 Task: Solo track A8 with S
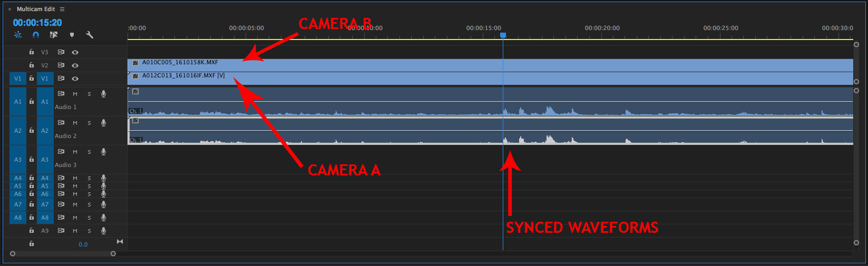pyautogui.click(x=89, y=218)
